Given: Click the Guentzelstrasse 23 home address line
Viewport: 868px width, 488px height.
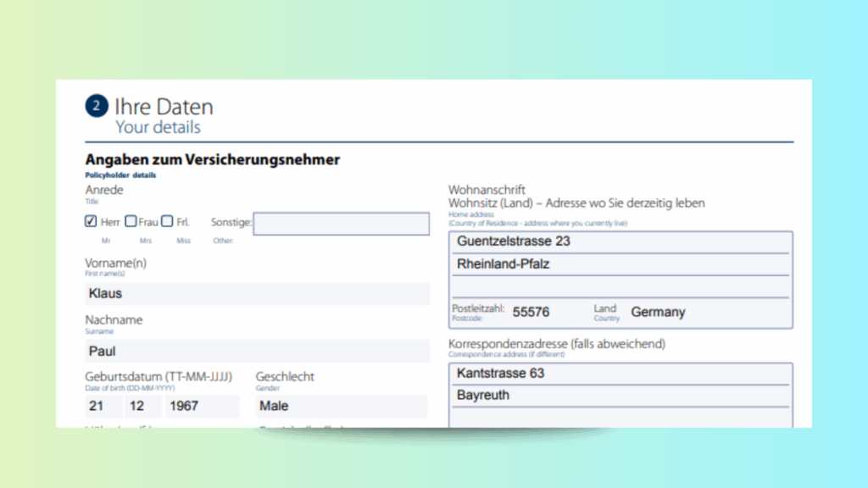Looking at the screenshot, I should tap(620, 242).
